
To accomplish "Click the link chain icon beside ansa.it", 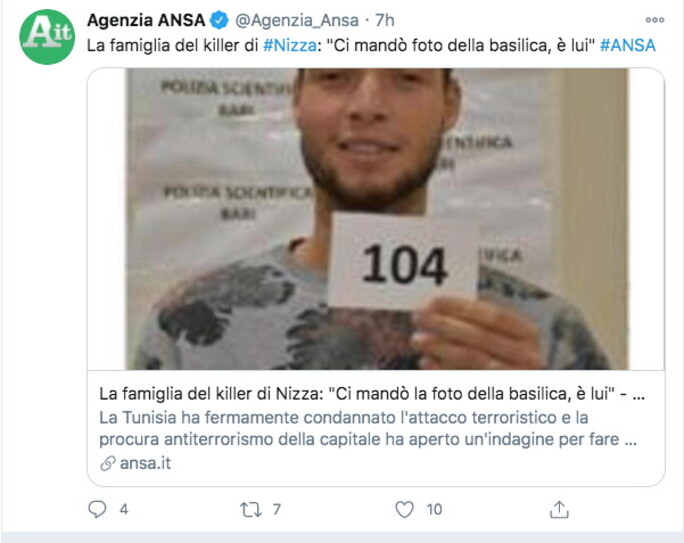I will click(107, 463).
